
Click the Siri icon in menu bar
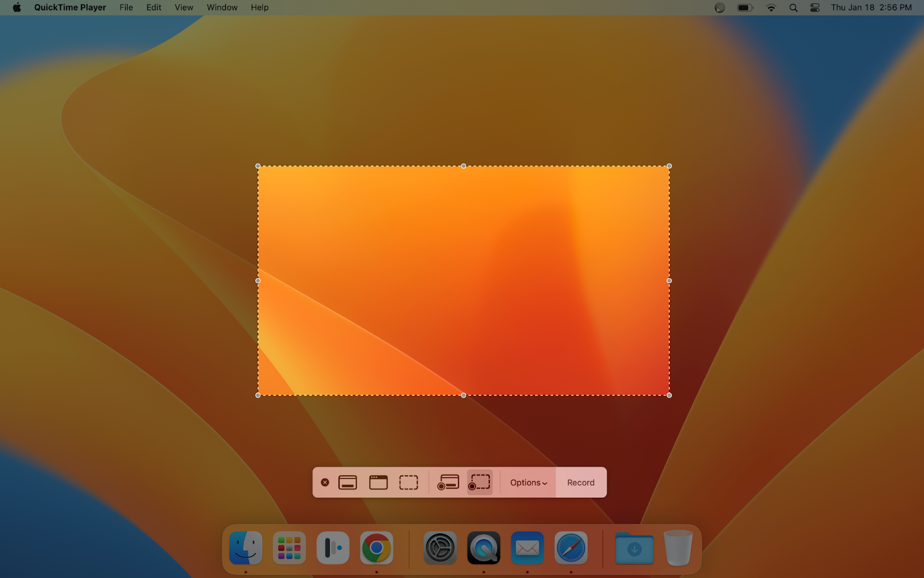(x=720, y=8)
